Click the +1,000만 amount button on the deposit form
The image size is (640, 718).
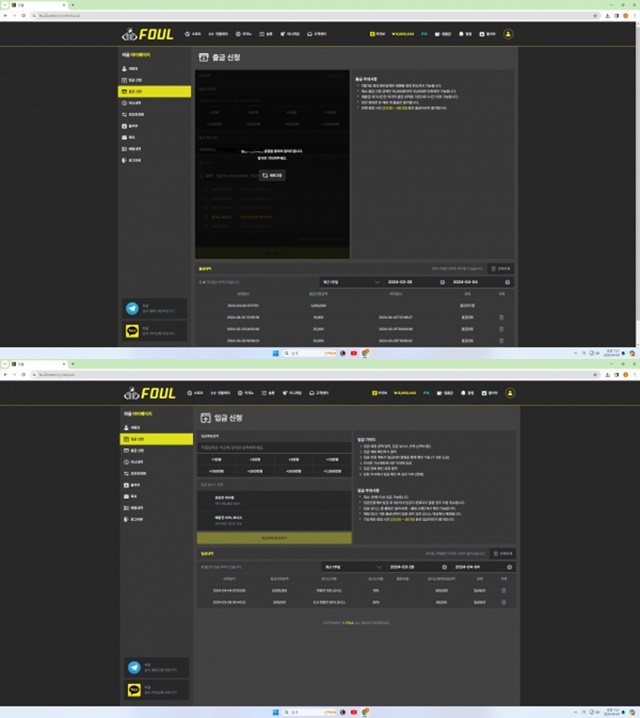[x=332, y=471]
